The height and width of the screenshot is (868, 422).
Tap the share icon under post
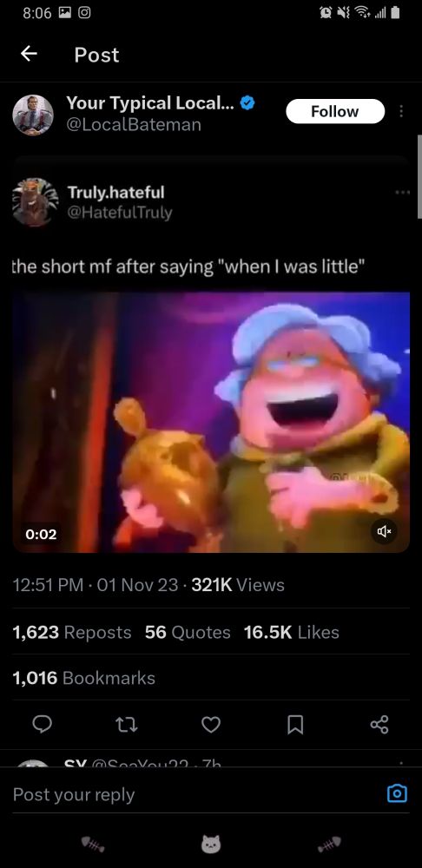tap(379, 724)
